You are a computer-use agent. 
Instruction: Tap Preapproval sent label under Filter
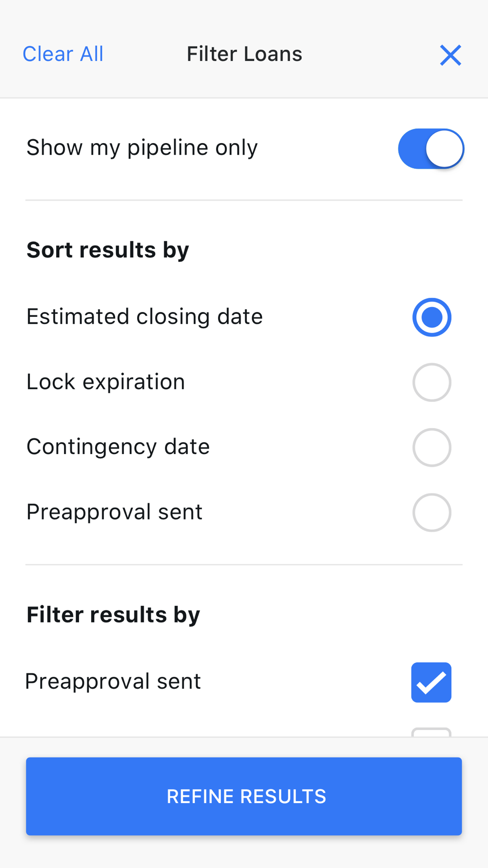coord(113,682)
